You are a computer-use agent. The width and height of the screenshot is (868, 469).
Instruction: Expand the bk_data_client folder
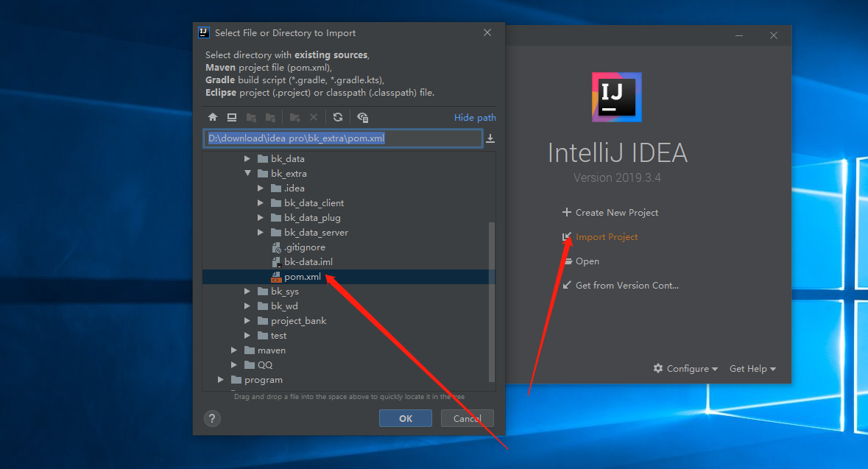260,203
